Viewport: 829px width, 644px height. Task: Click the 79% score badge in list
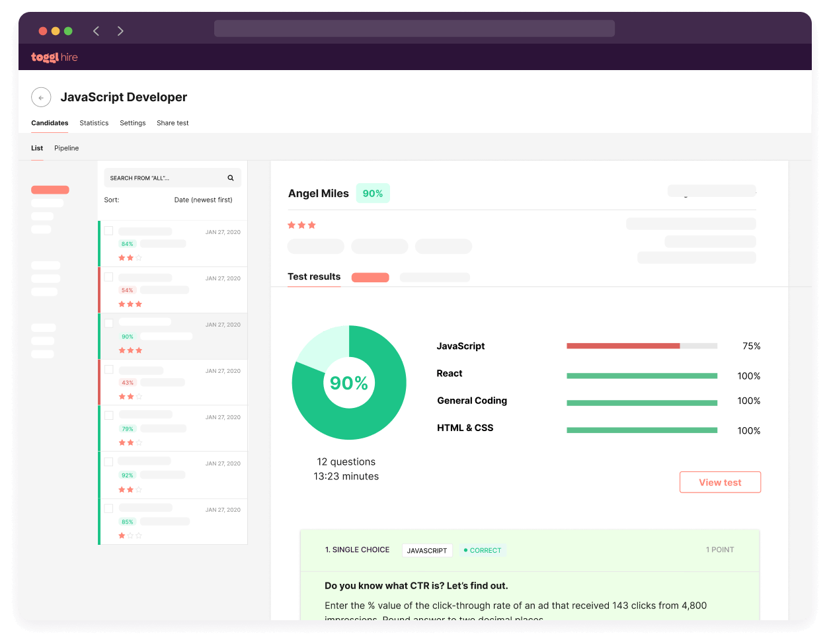(128, 429)
